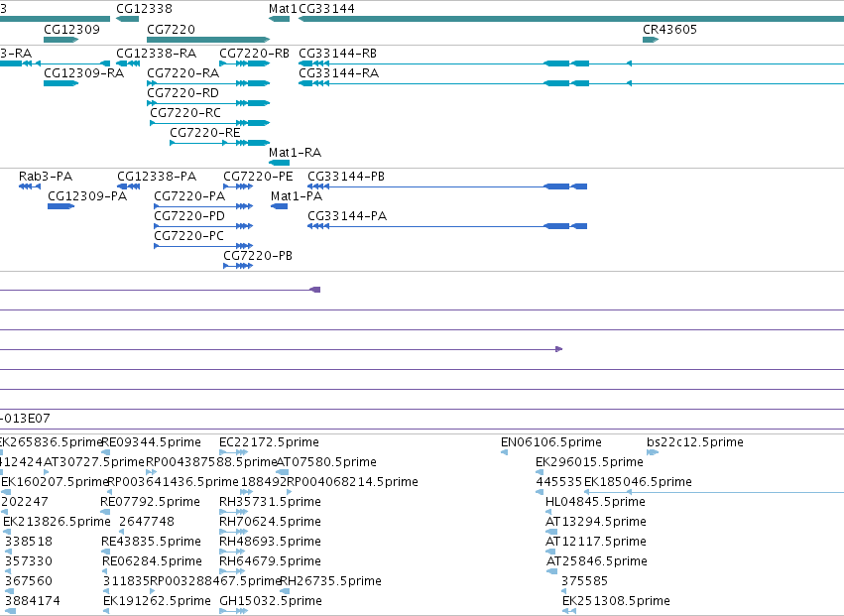Select protein Rab3-PA label
The image size is (844, 616).
coord(46,177)
